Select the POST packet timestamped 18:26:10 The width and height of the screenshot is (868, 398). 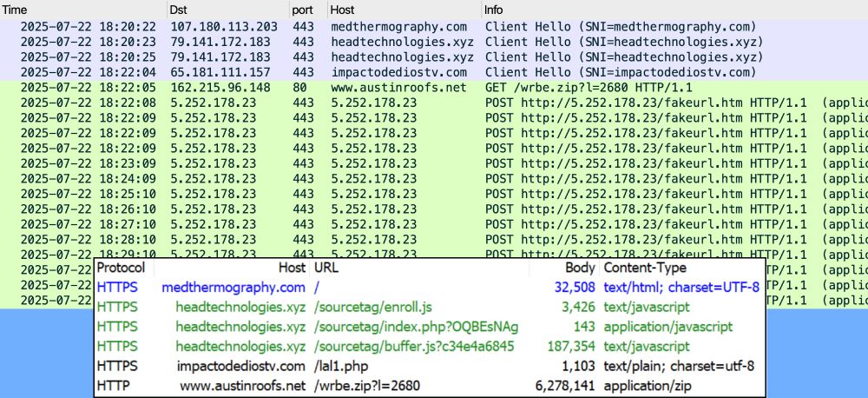pyautogui.click(x=434, y=209)
